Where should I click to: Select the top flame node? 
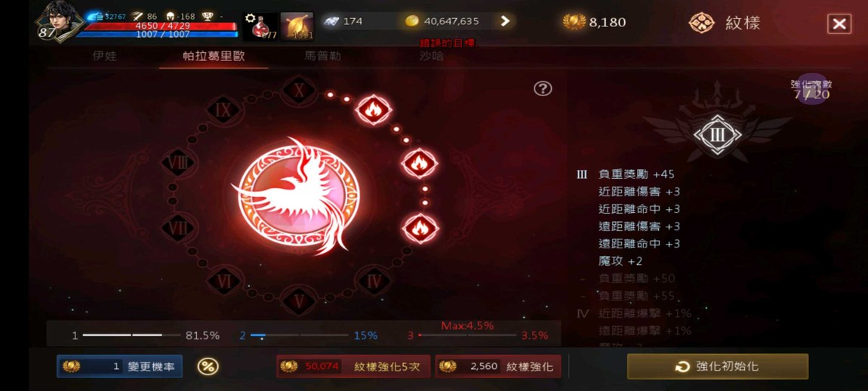(373, 109)
